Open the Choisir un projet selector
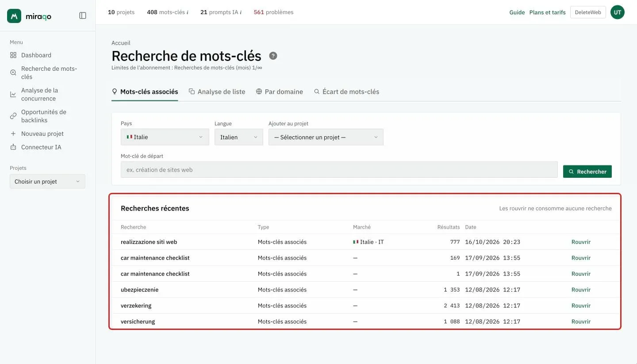 47,181
